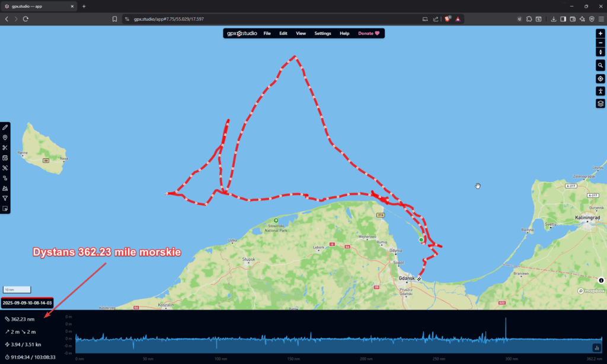
Task: Click the Donate link
Action: coord(368,34)
